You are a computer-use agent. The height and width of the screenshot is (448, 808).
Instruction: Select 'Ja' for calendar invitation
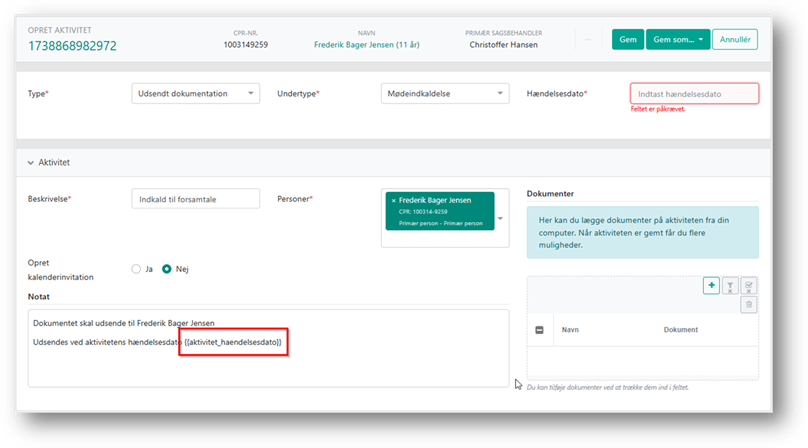point(137,268)
